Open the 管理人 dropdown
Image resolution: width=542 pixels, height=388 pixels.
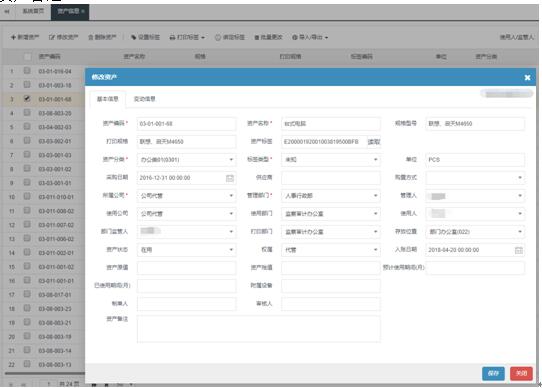[475, 196]
